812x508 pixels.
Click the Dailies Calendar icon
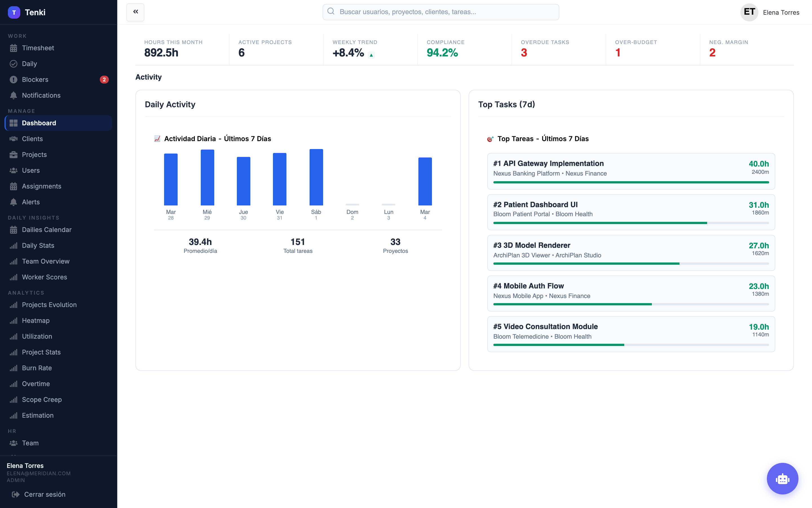point(14,230)
